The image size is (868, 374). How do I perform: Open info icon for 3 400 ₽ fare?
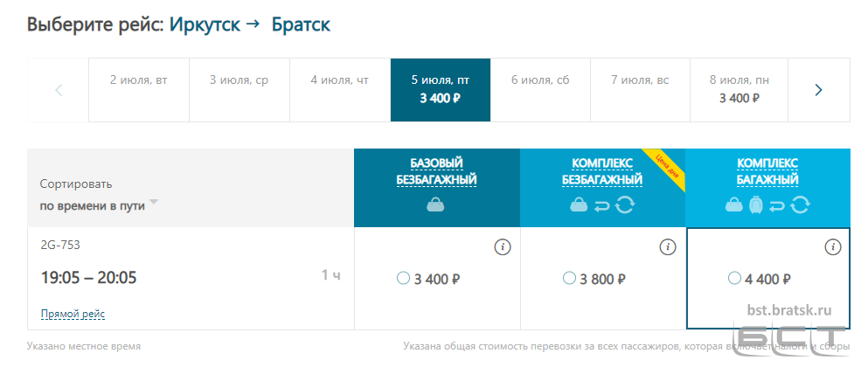tap(502, 247)
